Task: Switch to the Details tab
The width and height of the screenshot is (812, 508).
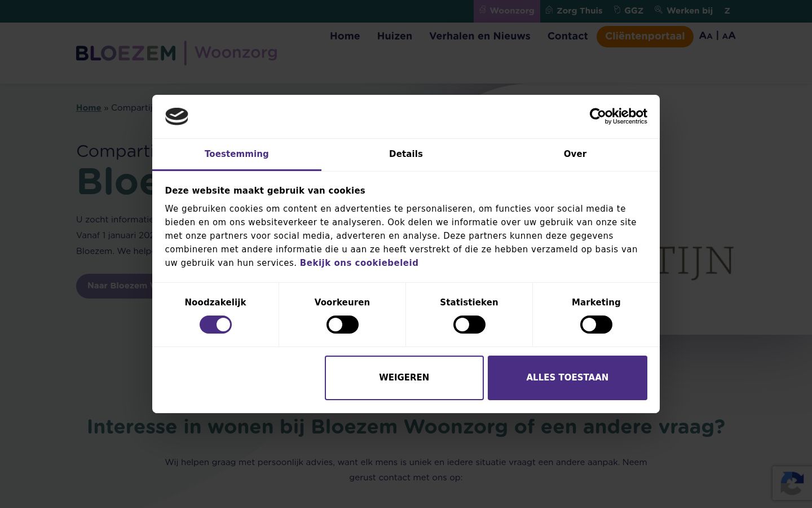Action: (406, 154)
